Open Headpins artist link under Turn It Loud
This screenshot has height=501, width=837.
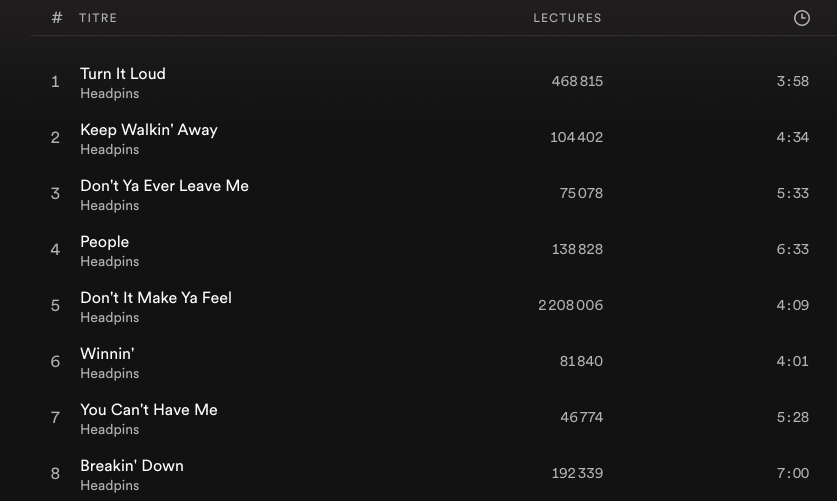pyautogui.click(x=109, y=94)
